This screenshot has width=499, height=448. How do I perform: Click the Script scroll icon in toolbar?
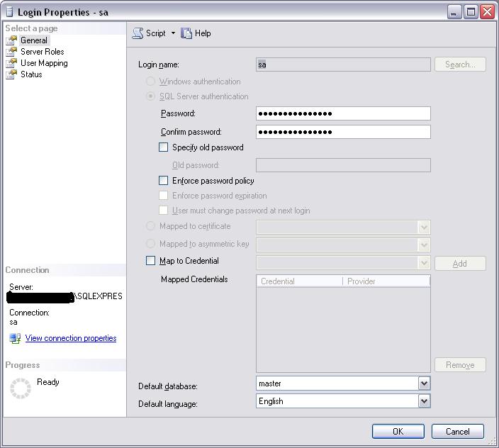point(138,33)
